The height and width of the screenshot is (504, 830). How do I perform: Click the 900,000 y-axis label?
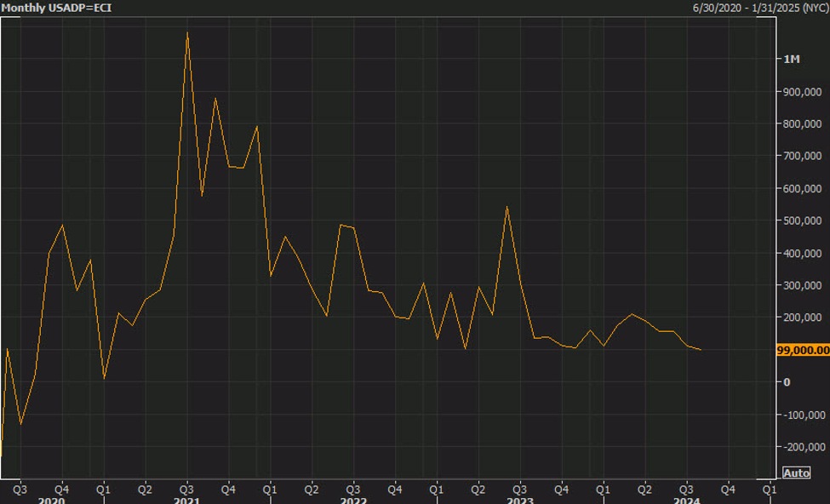802,91
